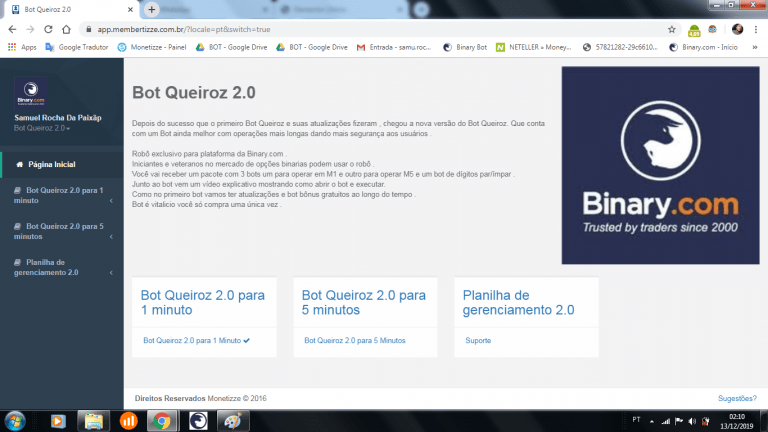
Task: Open the file explorer taskbar icon
Action: click(94, 421)
